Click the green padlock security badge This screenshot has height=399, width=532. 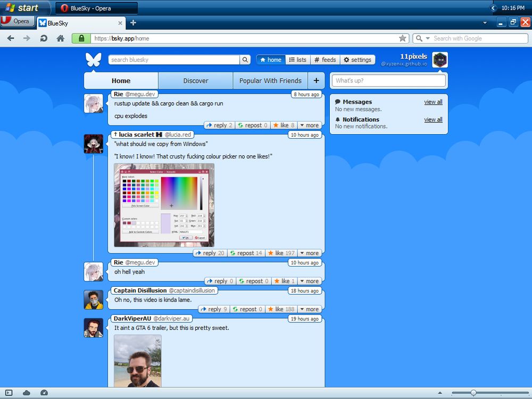(x=81, y=38)
